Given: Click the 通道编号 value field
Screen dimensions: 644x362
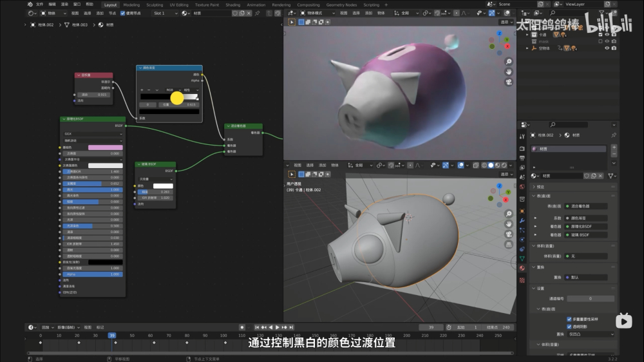Looking at the screenshot, I should click(591, 299).
